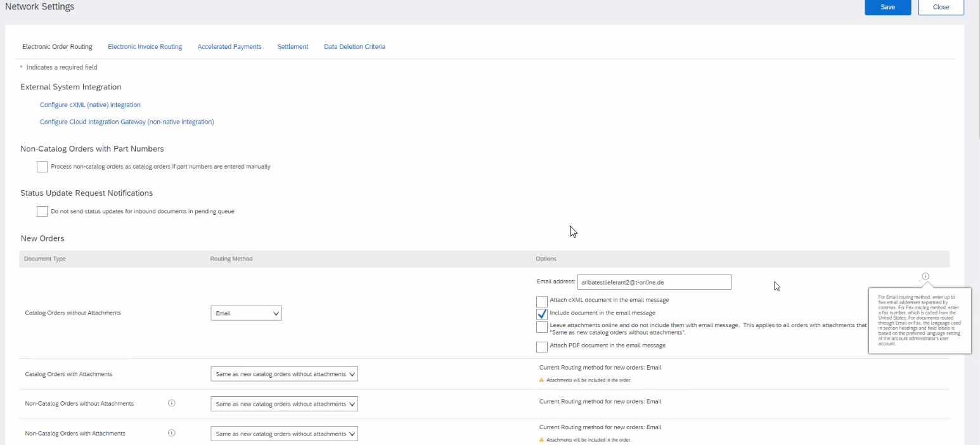The width and height of the screenshot is (980, 445).
Task: View the email routing info icon
Action: coord(925,276)
